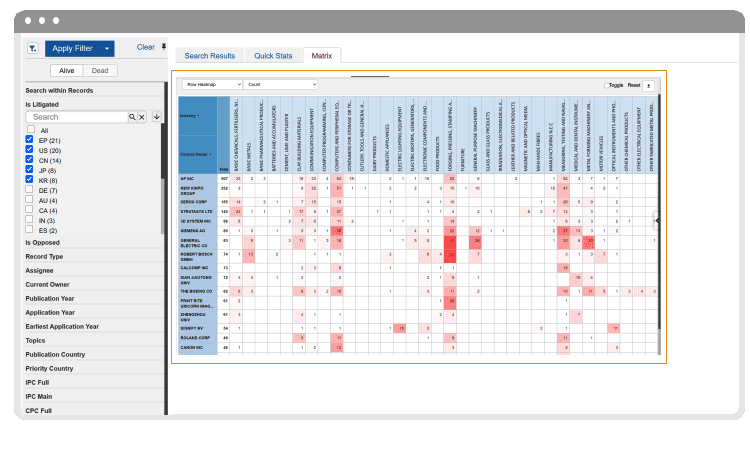Expand the Is Opposed filter

pyautogui.click(x=43, y=242)
